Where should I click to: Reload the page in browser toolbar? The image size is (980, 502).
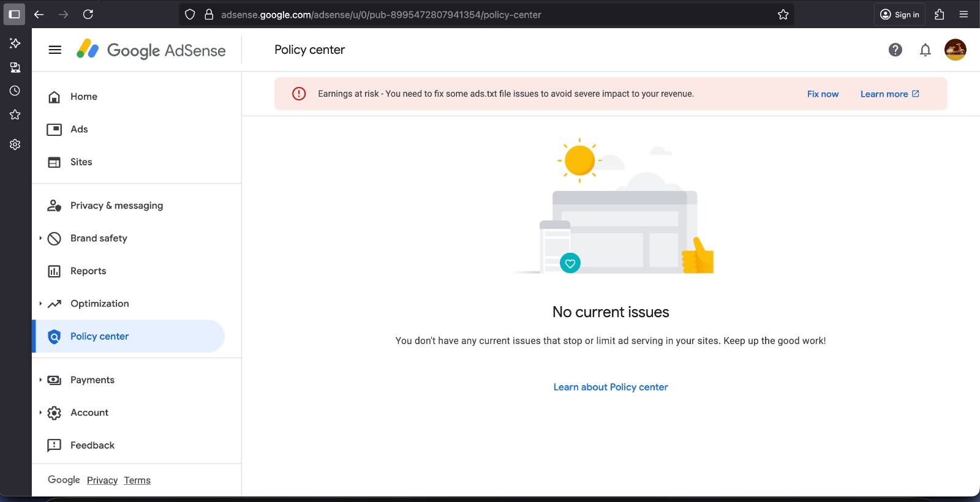click(88, 15)
